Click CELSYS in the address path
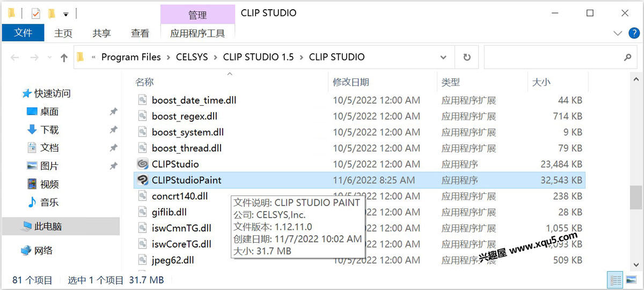Image resolution: width=644 pixels, height=290 pixels. tap(192, 57)
